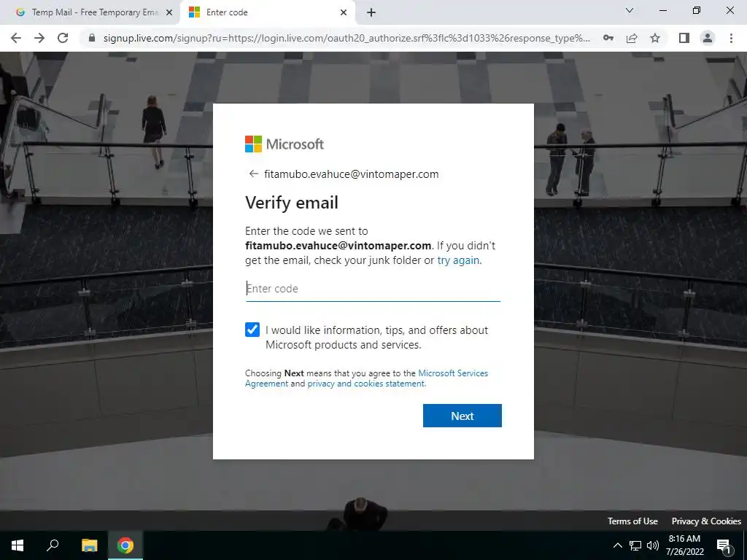The width and height of the screenshot is (747, 560).
Task: Reload the current page
Action: [63, 38]
